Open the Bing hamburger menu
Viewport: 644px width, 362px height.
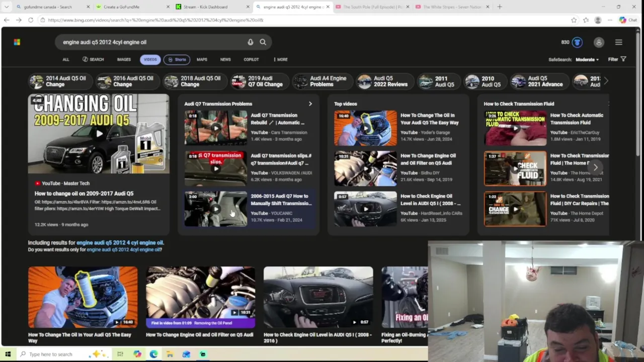point(619,42)
